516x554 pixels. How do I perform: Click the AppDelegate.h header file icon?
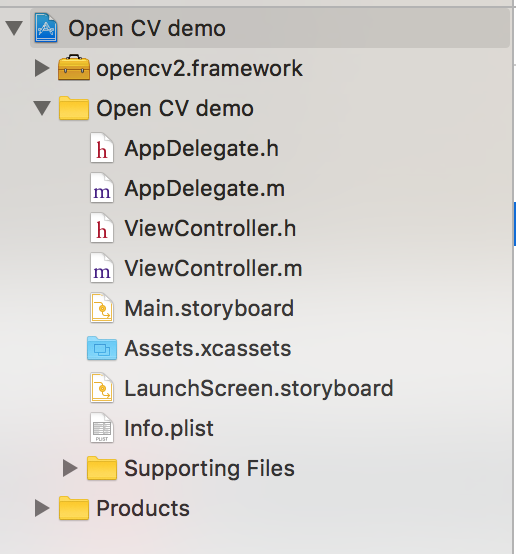click(x=102, y=148)
